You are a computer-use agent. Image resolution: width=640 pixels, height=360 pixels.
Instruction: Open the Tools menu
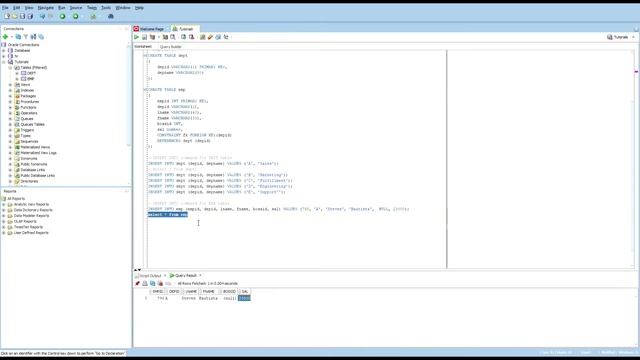pos(106,8)
